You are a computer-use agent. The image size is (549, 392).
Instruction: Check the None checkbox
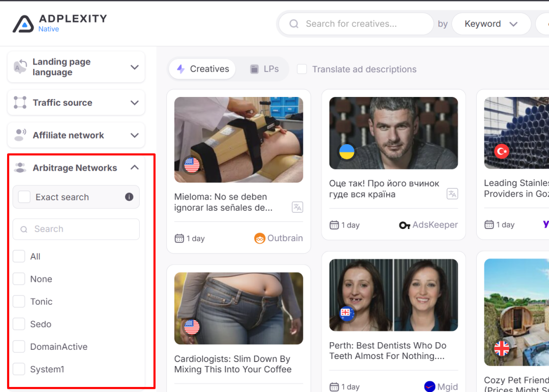pos(19,279)
